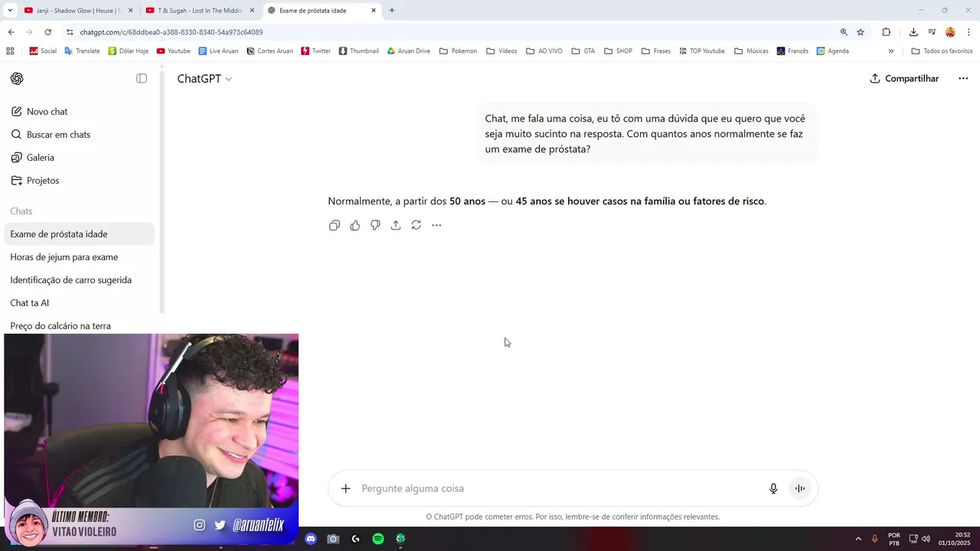Screen dimensions: 980x551
Task: Open more actions under the response
Action: (x=436, y=225)
